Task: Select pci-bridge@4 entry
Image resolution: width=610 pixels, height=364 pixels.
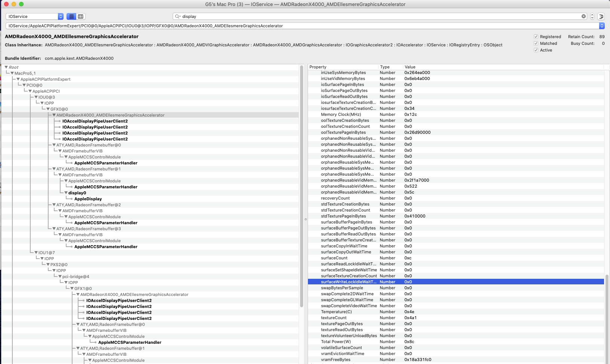Action: pyautogui.click(x=76, y=277)
